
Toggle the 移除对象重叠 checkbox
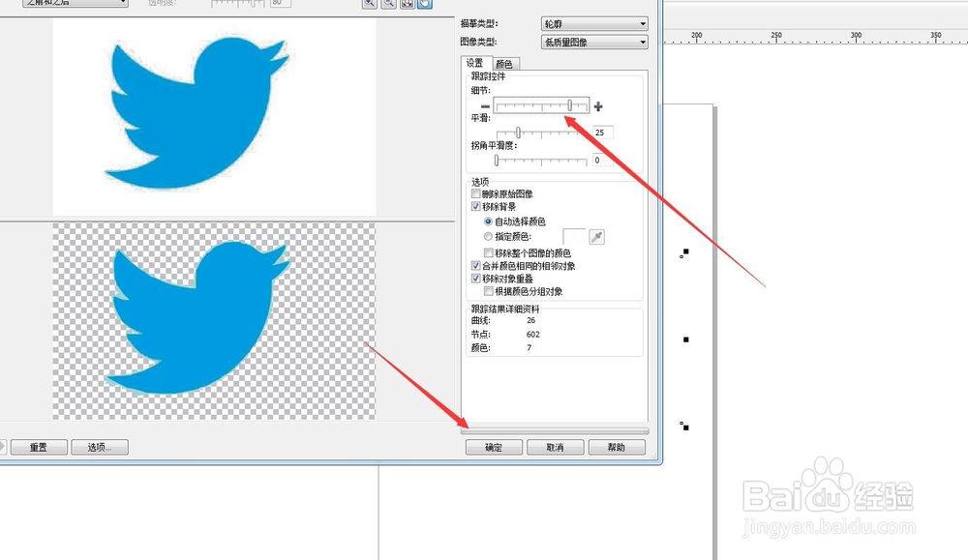(x=476, y=279)
